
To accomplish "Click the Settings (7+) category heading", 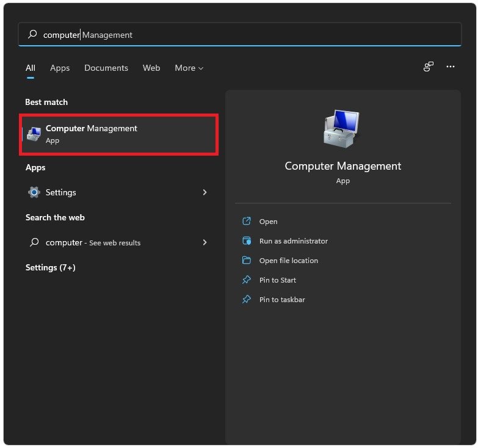I will (50, 267).
